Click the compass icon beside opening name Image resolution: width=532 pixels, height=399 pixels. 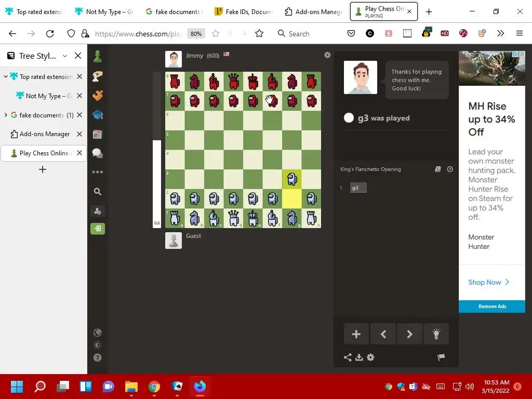450,169
